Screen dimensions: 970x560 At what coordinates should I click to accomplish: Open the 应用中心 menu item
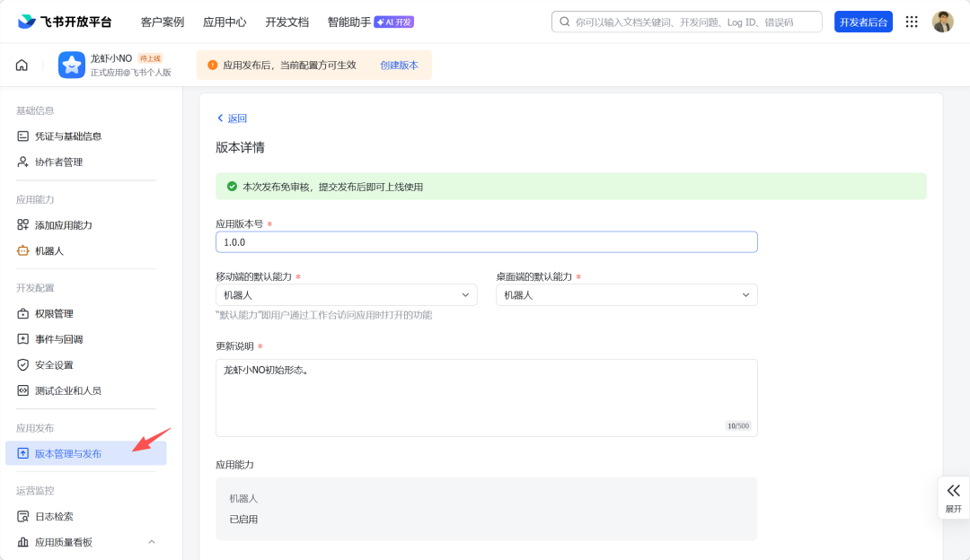tap(225, 22)
